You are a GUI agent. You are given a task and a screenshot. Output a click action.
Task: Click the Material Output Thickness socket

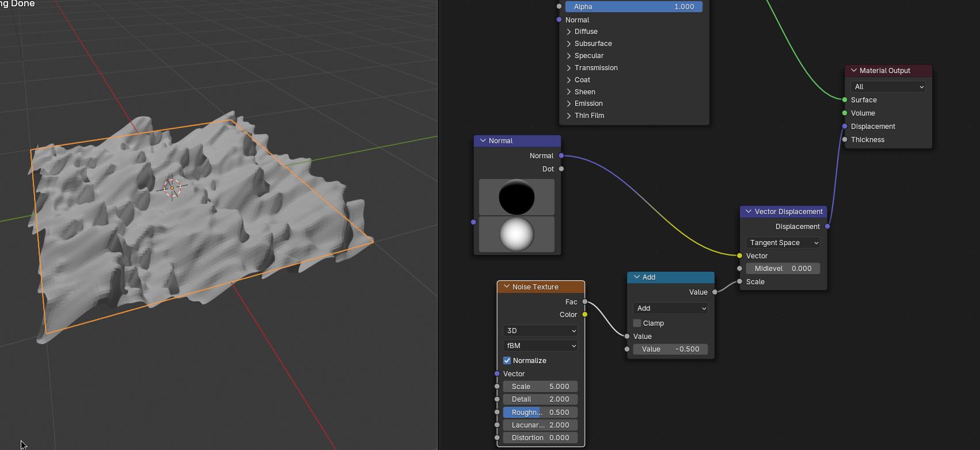845,140
